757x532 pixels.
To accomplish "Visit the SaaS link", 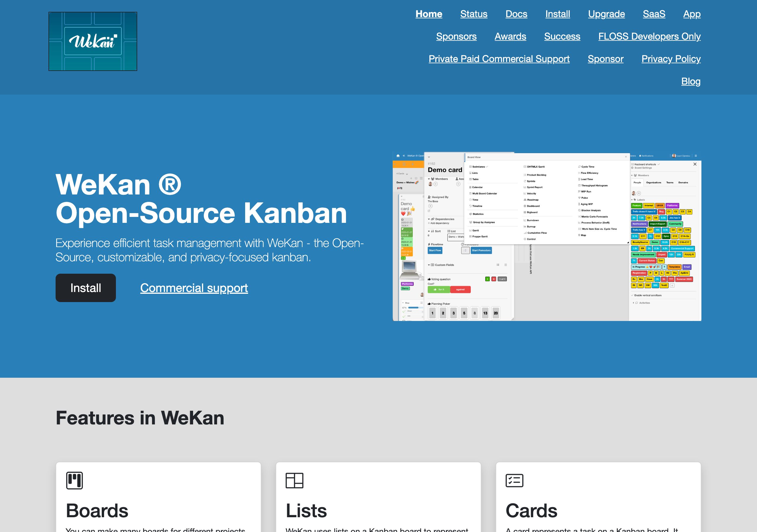I will point(654,14).
